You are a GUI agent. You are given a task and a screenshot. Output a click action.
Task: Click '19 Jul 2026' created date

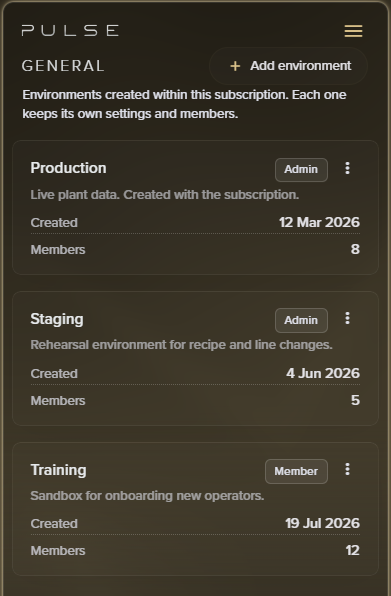[x=323, y=523]
